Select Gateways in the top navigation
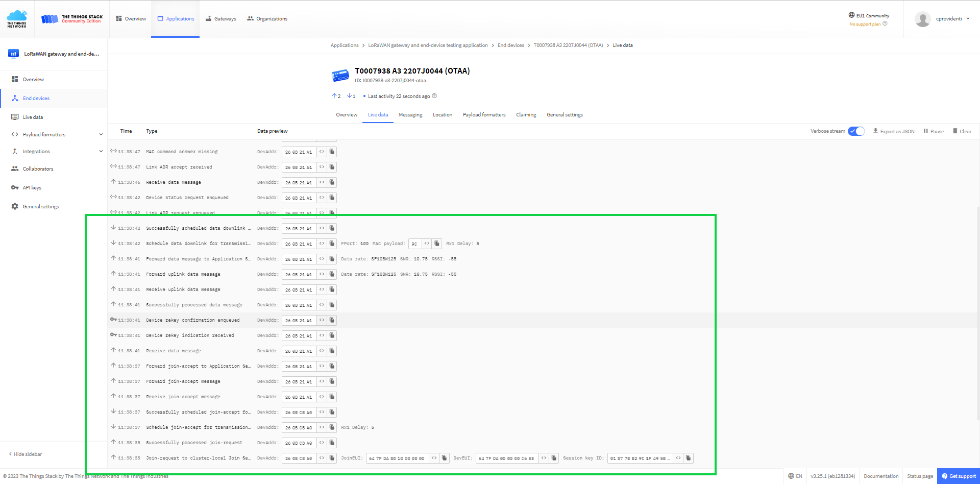This screenshot has height=484, width=980. 221,18
